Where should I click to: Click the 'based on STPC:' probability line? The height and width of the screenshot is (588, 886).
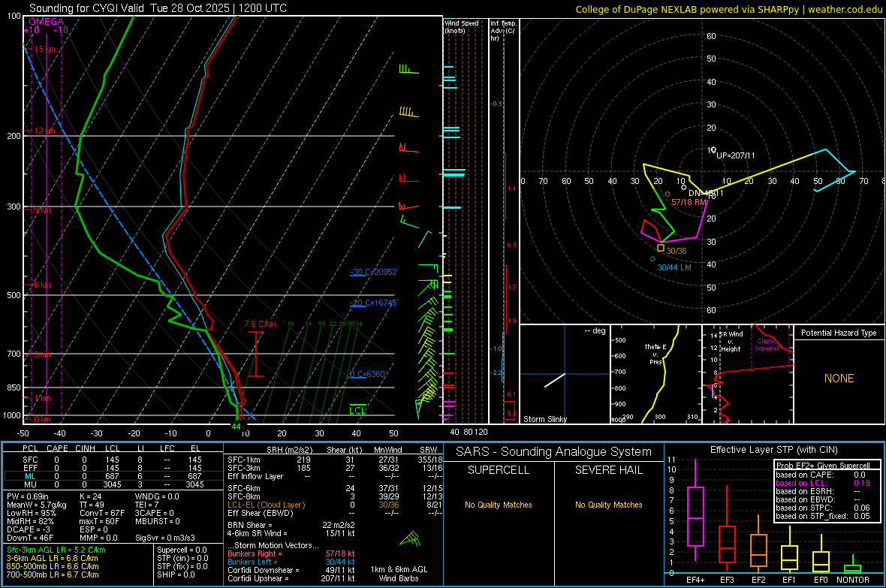823,508
